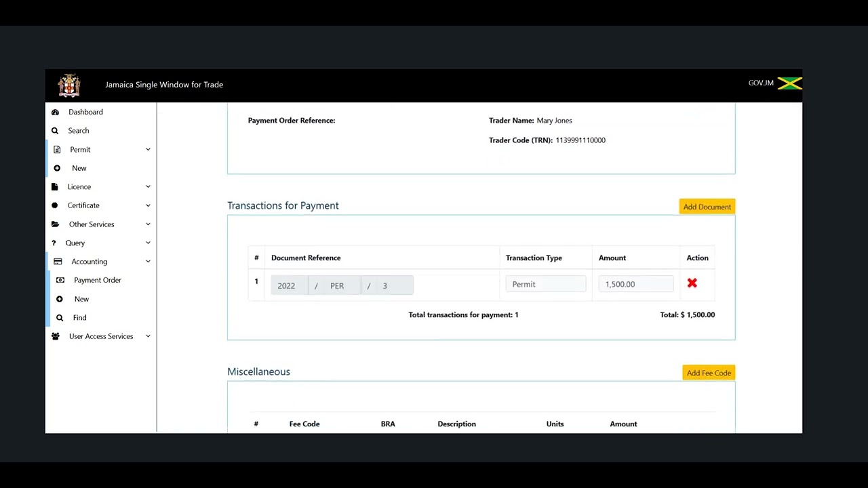The height and width of the screenshot is (488, 868).
Task: Click the Permit document icon
Action: (57, 150)
